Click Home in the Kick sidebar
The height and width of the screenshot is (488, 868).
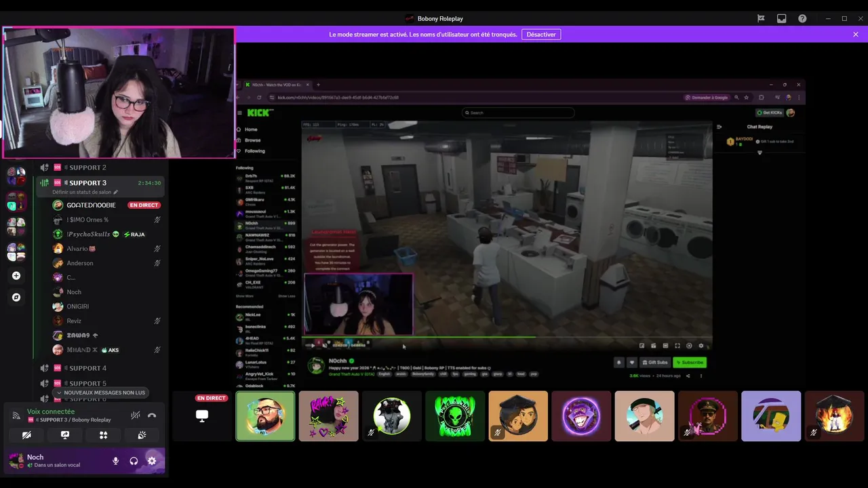point(251,129)
